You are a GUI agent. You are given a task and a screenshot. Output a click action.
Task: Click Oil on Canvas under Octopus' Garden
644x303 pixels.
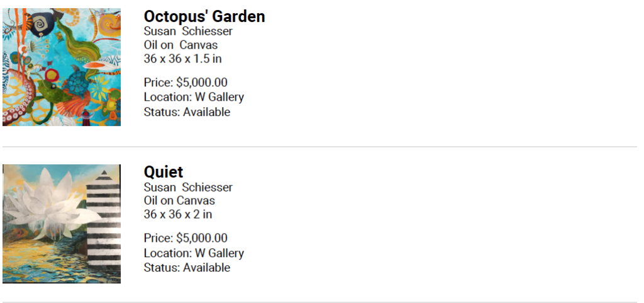tap(180, 45)
